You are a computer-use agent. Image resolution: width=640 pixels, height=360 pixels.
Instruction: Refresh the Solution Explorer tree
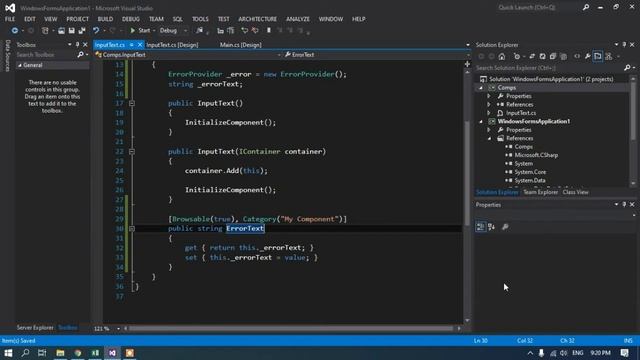pyautogui.click(x=542, y=57)
